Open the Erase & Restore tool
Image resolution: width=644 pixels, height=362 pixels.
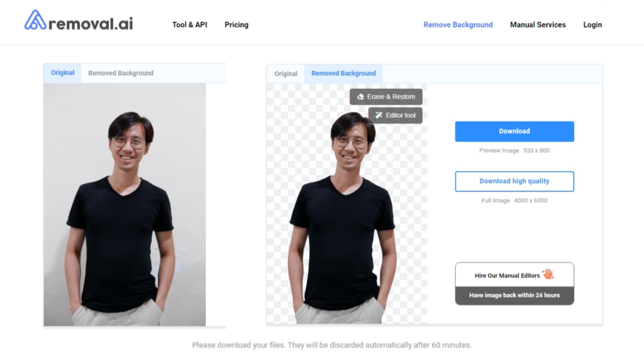(386, 97)
